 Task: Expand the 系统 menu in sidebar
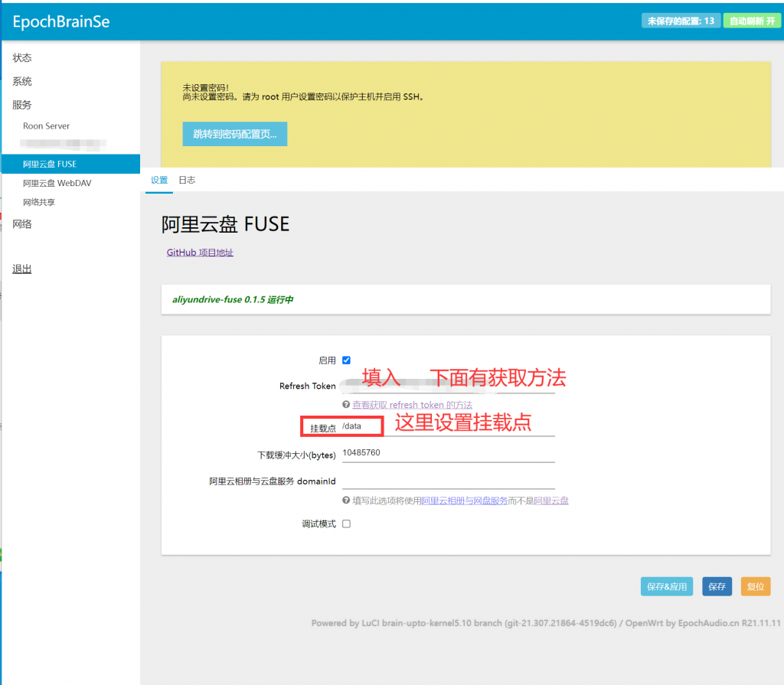[22, 81]
